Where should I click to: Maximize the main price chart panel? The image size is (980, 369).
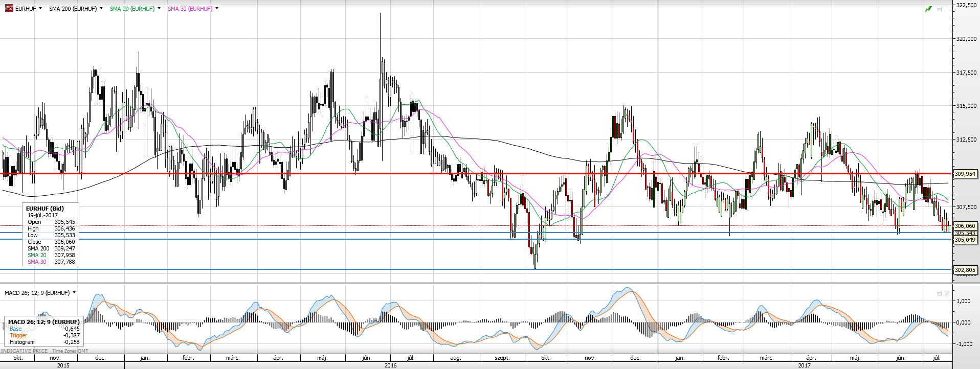point(940,9)
